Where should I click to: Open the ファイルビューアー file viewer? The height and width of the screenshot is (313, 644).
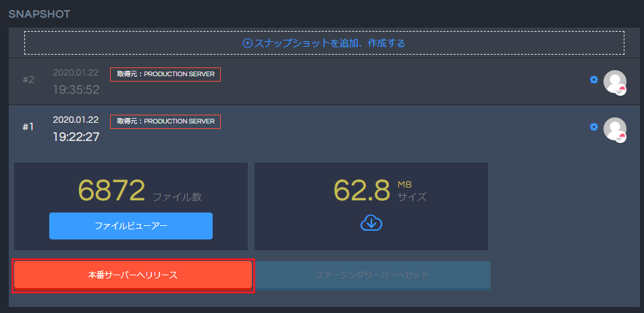click(x=131, y=226)
